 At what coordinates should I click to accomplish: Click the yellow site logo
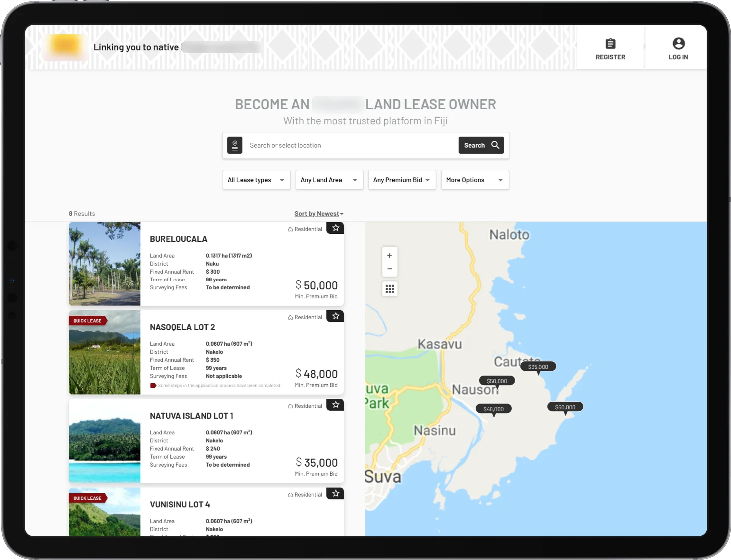(x=66, y=46)
